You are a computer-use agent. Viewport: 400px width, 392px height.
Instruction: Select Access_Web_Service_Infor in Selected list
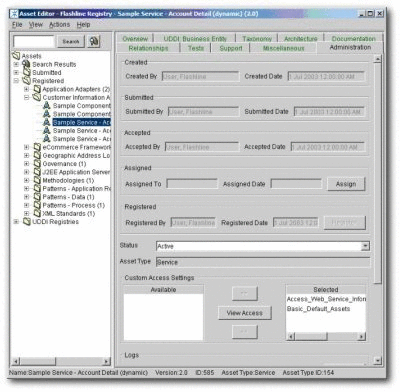[326, 299]
